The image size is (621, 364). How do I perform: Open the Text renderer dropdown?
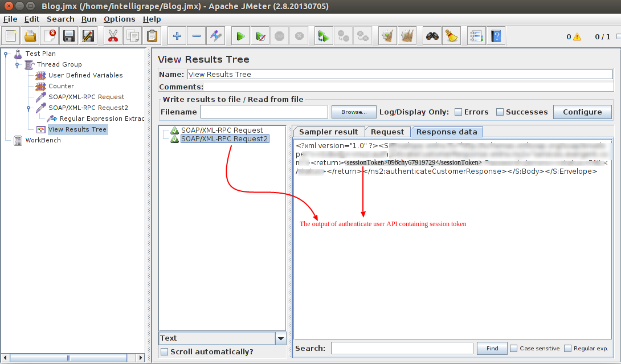(x=281, y=338)
